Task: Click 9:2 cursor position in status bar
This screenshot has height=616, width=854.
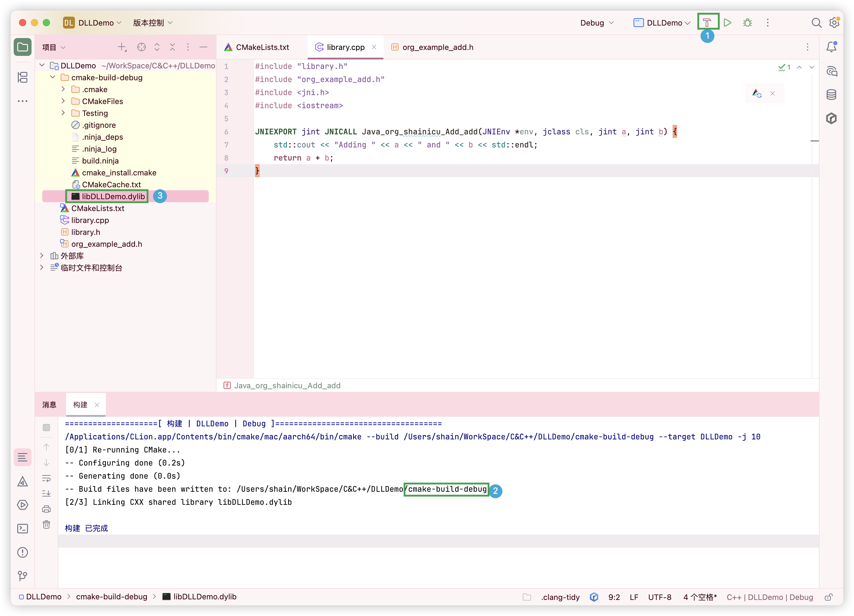Action: pyautogui.click(x=614, y=597)
